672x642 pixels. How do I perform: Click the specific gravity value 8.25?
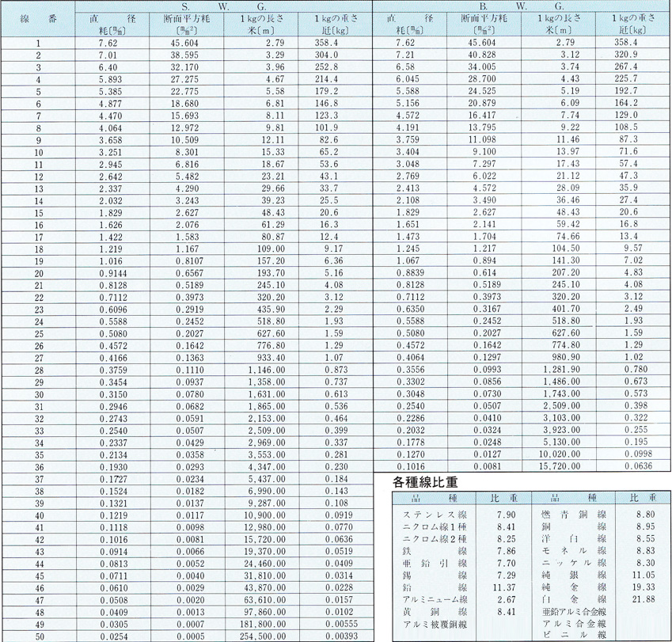coord(506,539)
